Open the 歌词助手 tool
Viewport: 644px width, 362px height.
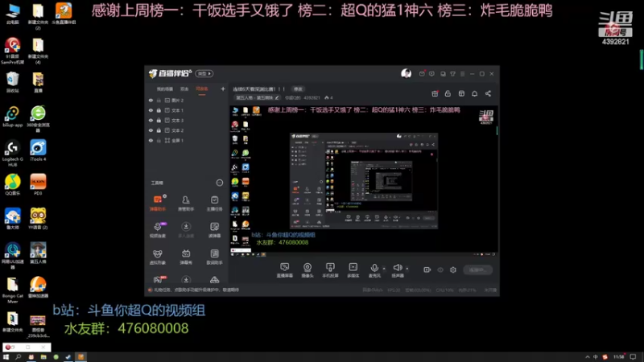pos(214,257)
